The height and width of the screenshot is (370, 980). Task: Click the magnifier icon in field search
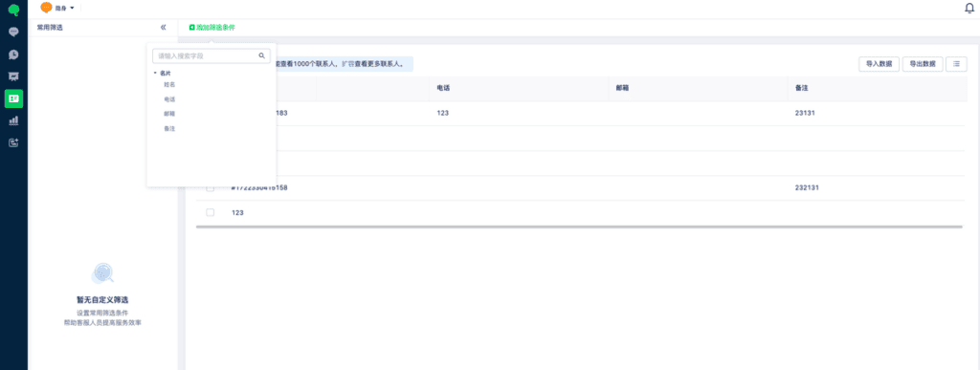(262, 55)
